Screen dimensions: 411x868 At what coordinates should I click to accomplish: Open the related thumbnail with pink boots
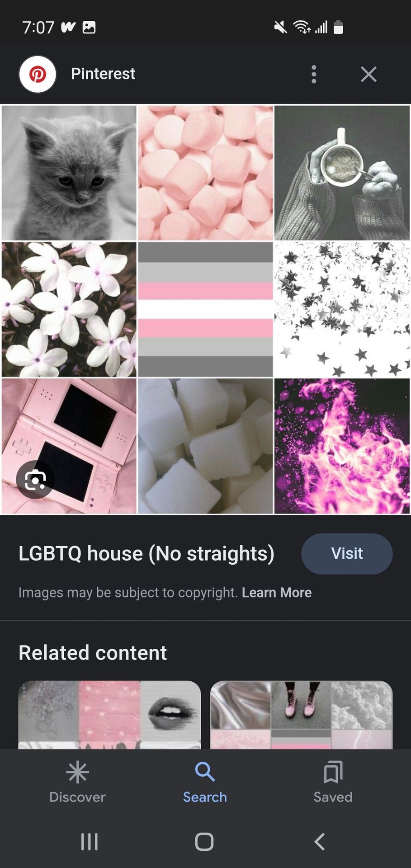pos(302,715)
